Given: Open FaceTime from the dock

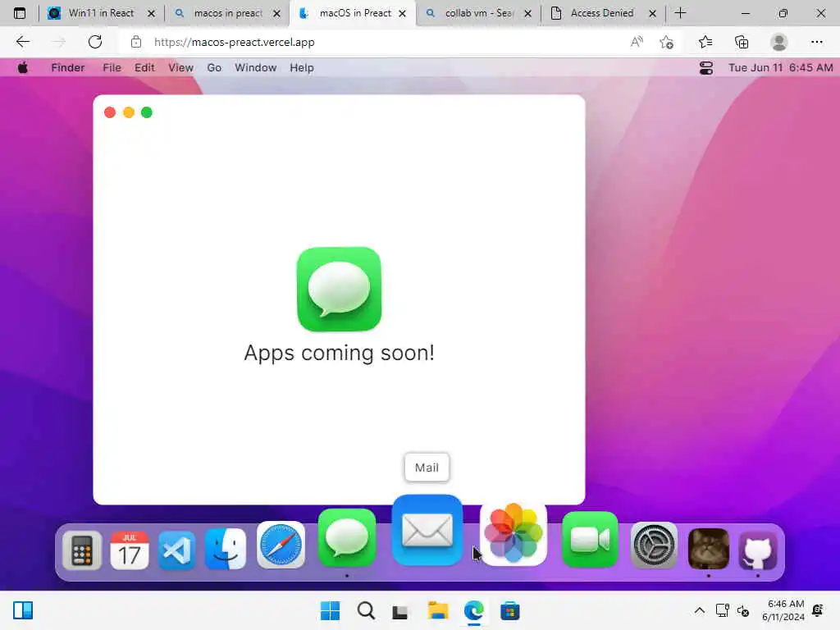Looking at the screenshot, I should coord(590,540).
